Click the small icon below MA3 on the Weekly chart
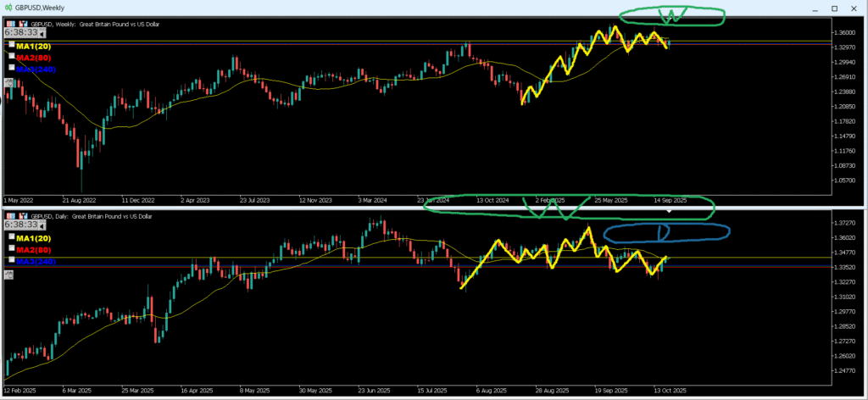Image resolution: width=868 pixels, height=400 pixels. click(8, 82)
